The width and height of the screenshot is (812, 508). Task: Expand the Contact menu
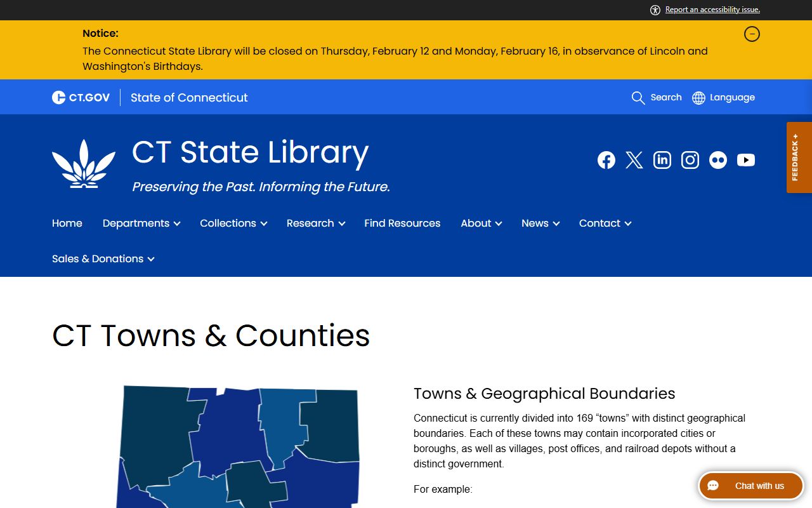click(x=605, y=224)
